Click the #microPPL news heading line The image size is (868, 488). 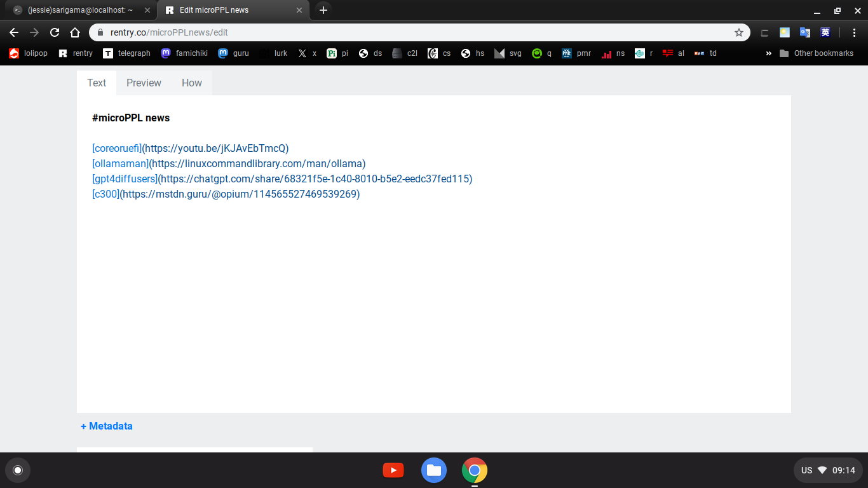[x=131, y=118]
